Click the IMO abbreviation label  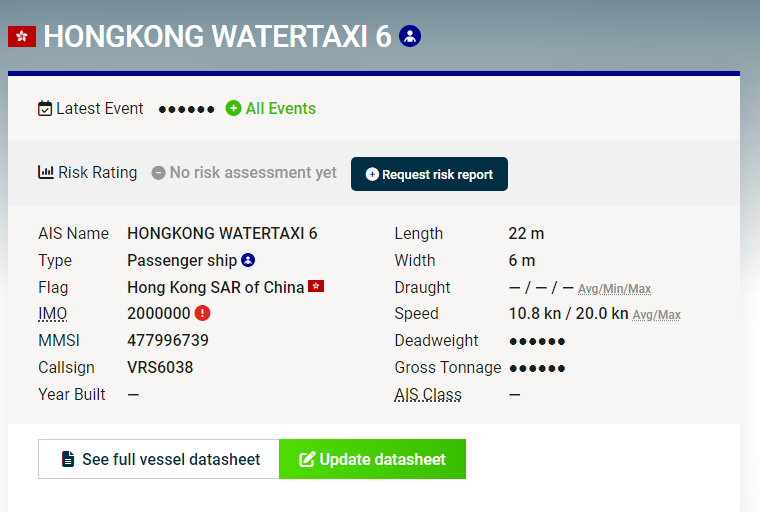click(52, 314)
